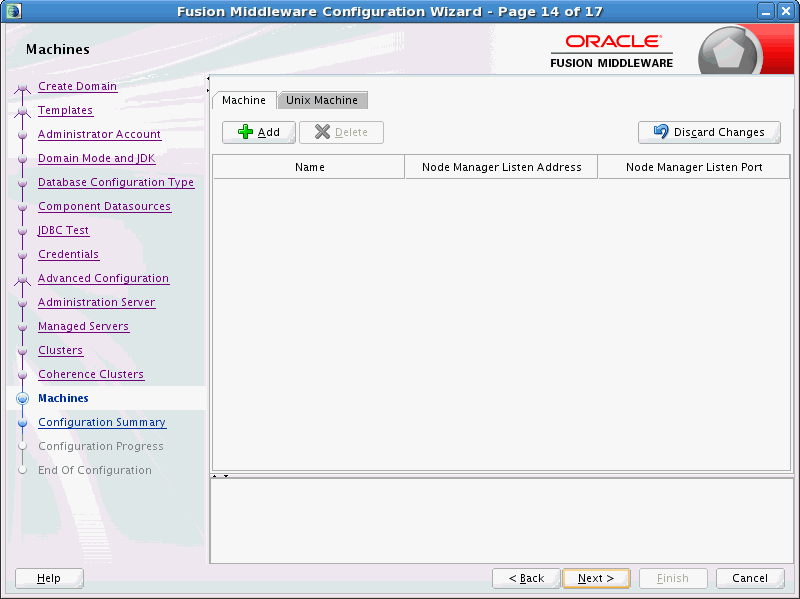Screen dimensions: 800x599
Task: Minimize the wizard window
Action: pos(766,11)
